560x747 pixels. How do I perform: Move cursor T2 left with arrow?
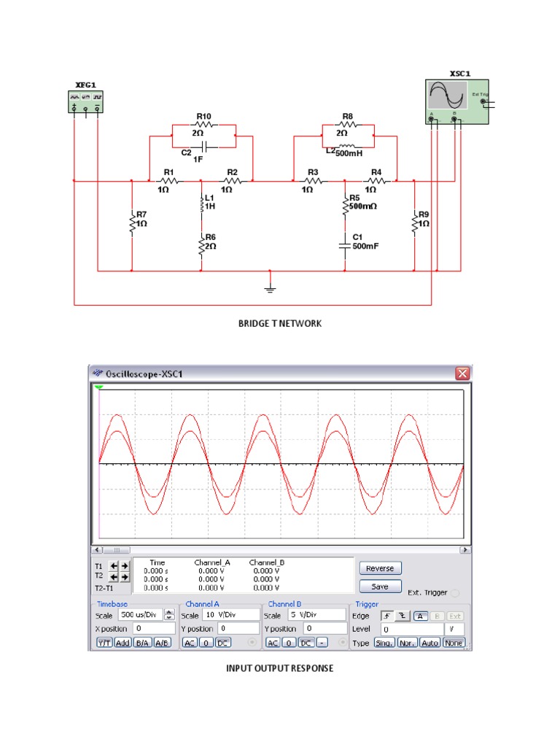[114, 577]
